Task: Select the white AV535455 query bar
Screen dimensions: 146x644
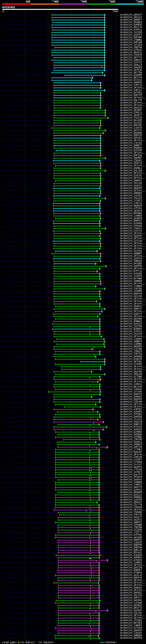Action: tap(60, 10)
